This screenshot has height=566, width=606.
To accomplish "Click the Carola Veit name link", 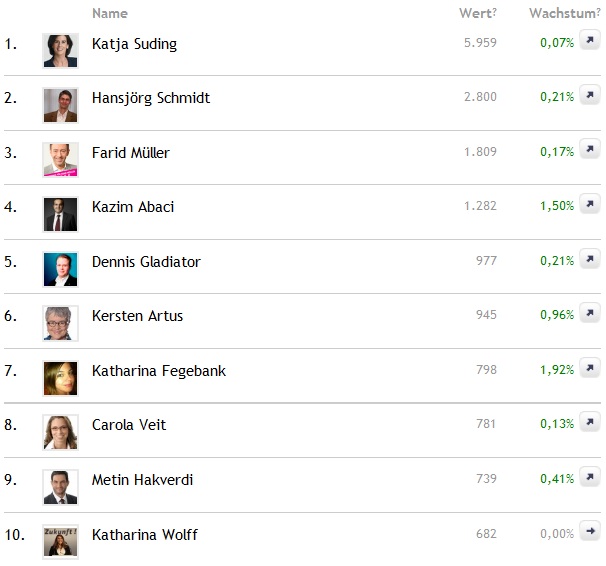I will point(128,425).
